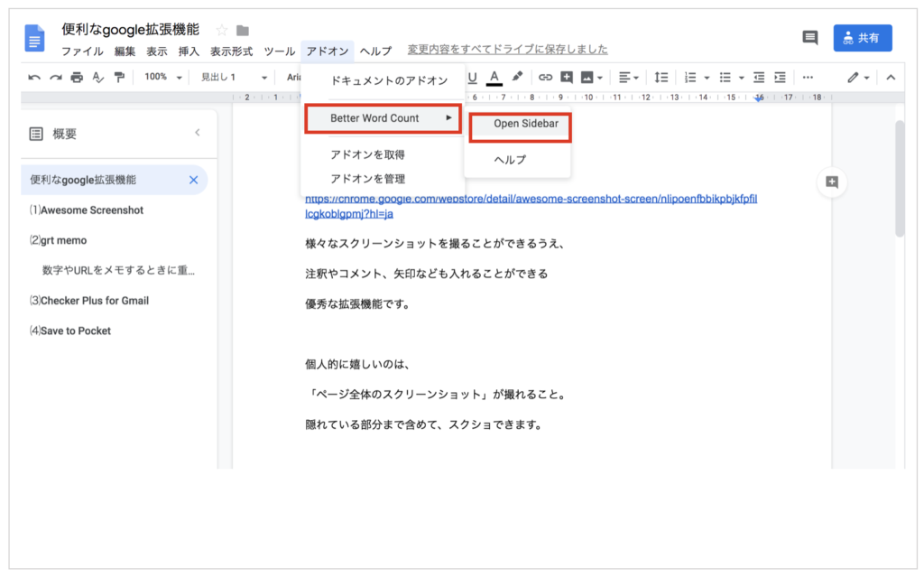Jump to (1)Awesome Screenshot outline heading
Viewport: 924px width, 587px height.
[86, 210]
